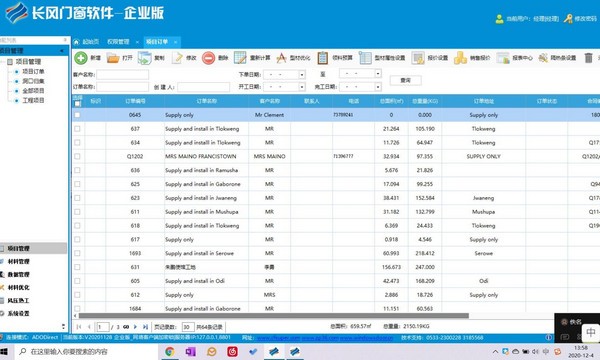Click the 订单编号 column header
Image resolution: width=600 pixels, height=360 pixels.
135,101
